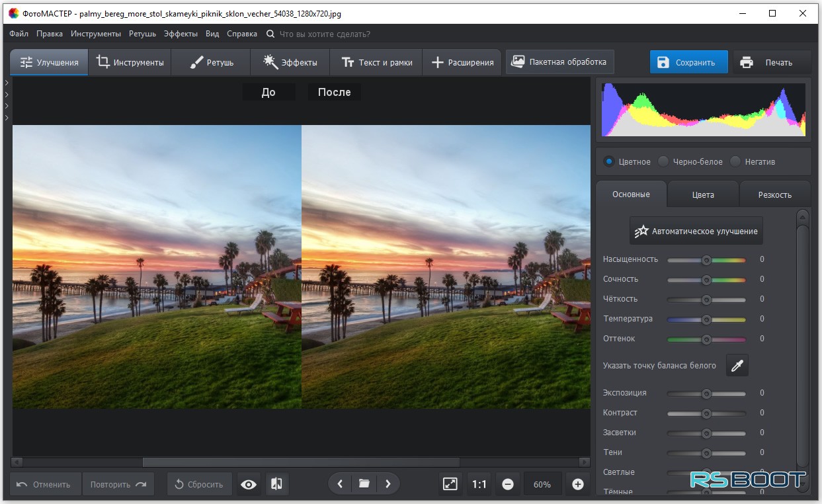822x504 pixels.
Task: Switch to Цвета settings tab
Action: coord(703,194)
